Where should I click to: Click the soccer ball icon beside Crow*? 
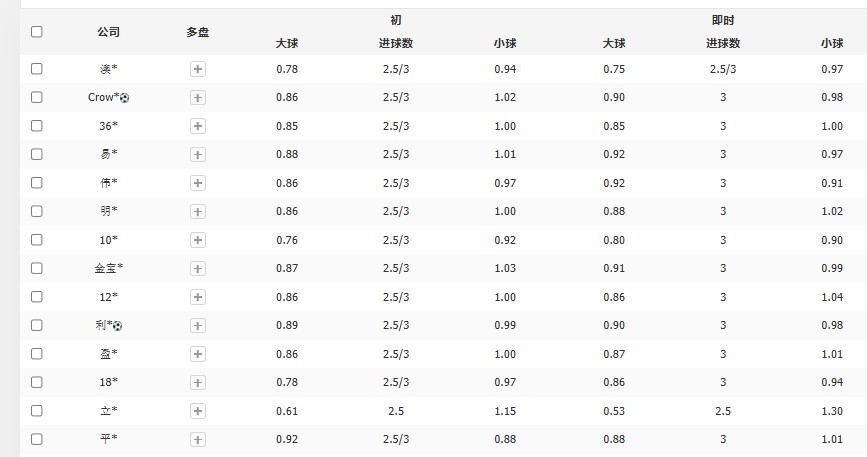tap(125, 98)
